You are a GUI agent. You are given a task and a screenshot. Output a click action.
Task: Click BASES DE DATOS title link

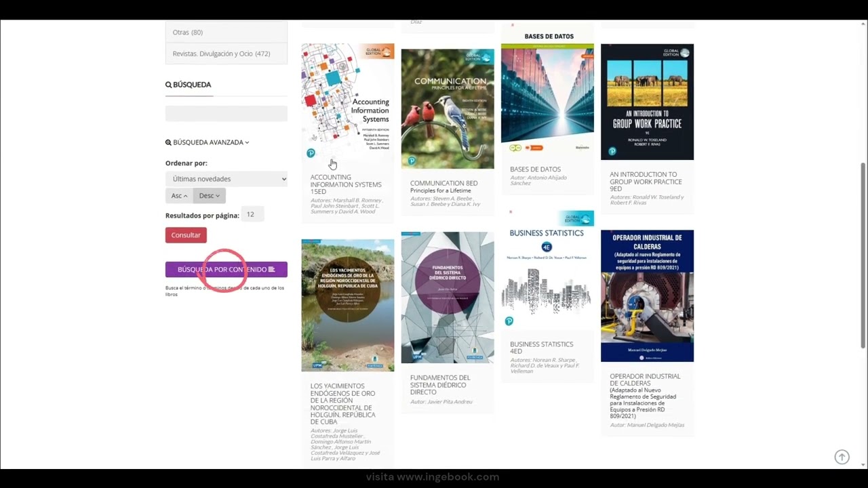click(x=535, y=169)
